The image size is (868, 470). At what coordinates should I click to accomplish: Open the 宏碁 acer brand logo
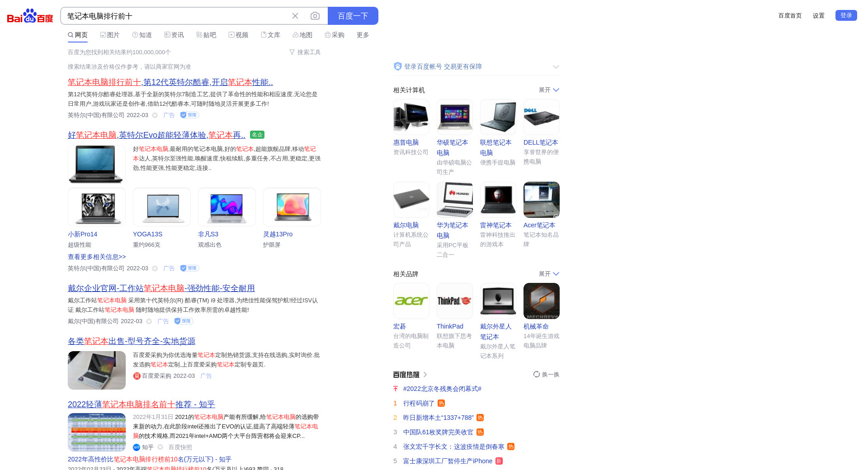coord(411,301)
